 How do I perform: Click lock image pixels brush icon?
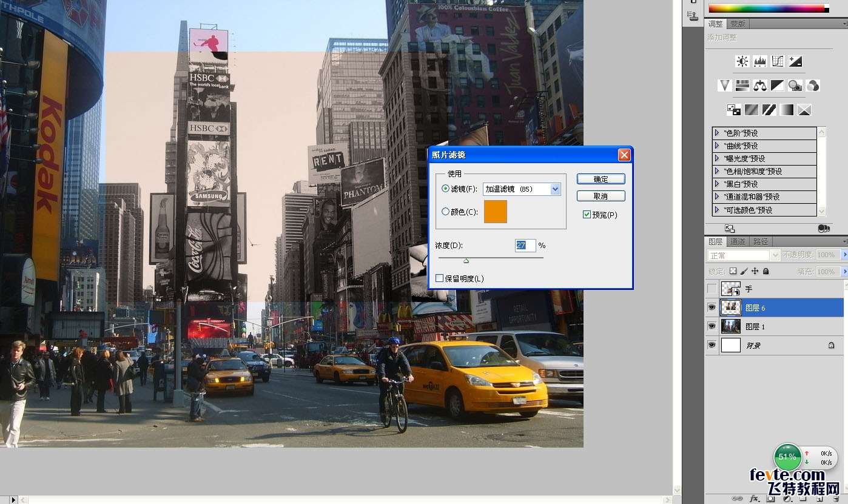tap(744, 271)
